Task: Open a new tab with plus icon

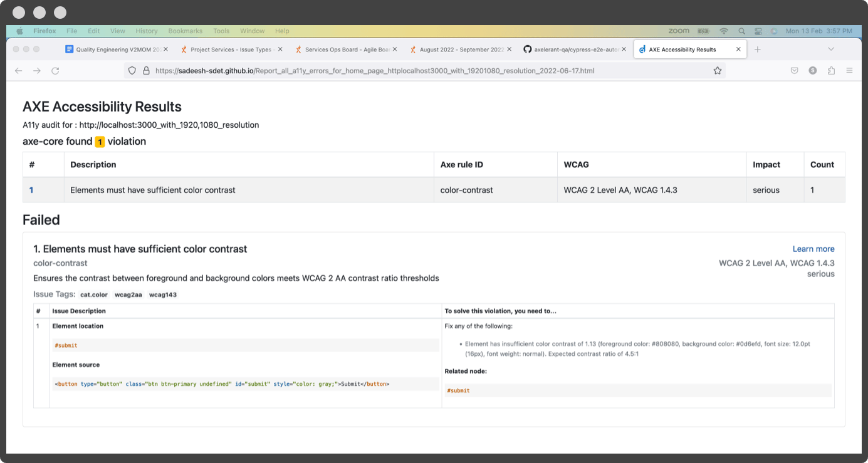Action: pyautogui.click(x=758, y=49)
